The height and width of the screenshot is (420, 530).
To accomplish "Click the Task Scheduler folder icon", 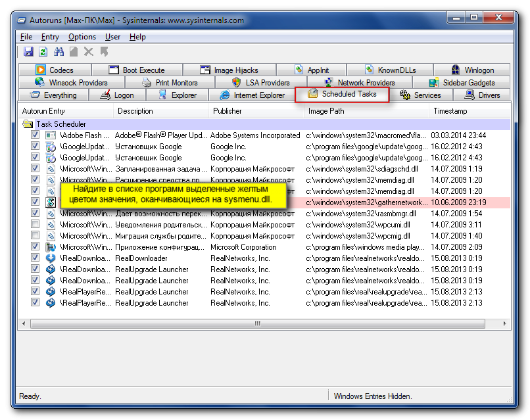I will tap(28, 124).
